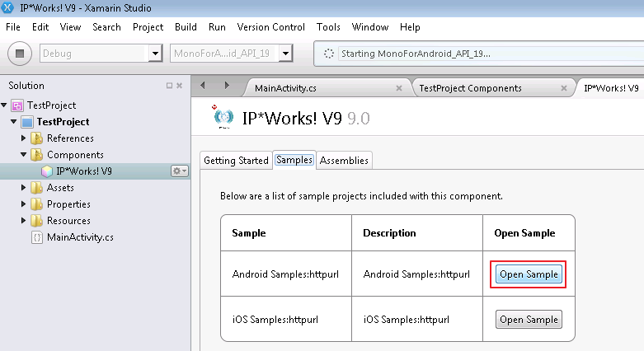Screen dimensions: 644x351
Task: Open the Edit menu
Action: 40,27
